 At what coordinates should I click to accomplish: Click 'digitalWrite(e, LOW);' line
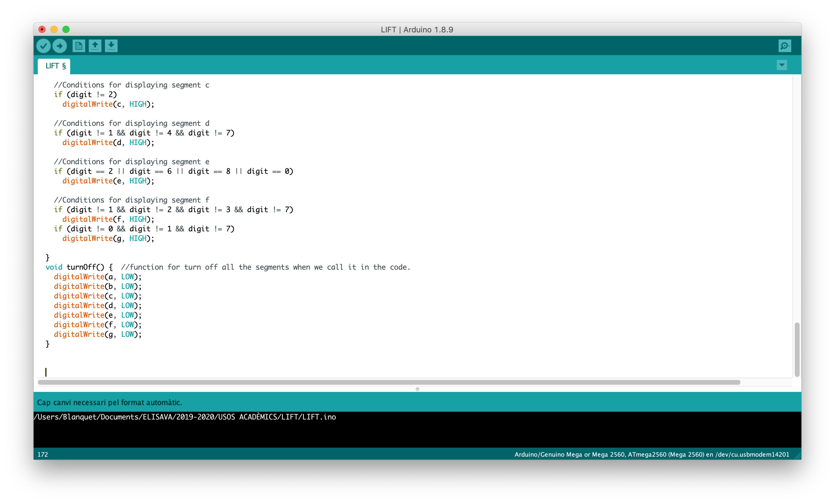coord(97,315)
